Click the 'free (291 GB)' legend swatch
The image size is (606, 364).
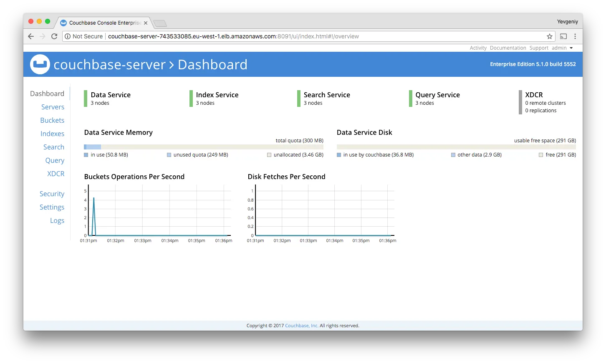(x=541, y=155)
